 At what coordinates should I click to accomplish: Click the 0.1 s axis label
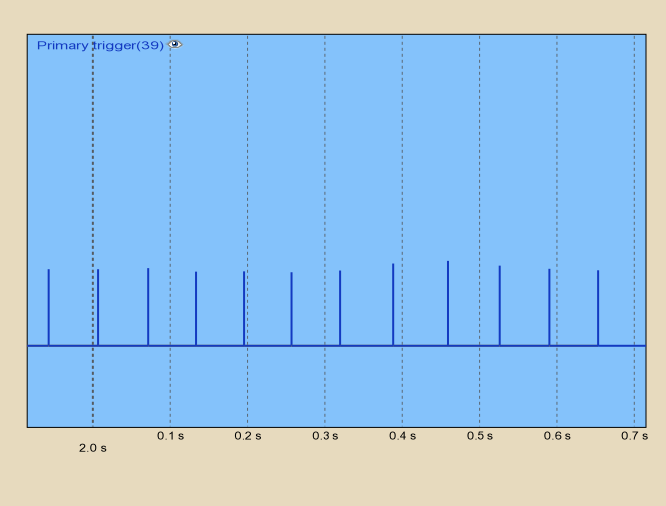[x=170, y=436]
